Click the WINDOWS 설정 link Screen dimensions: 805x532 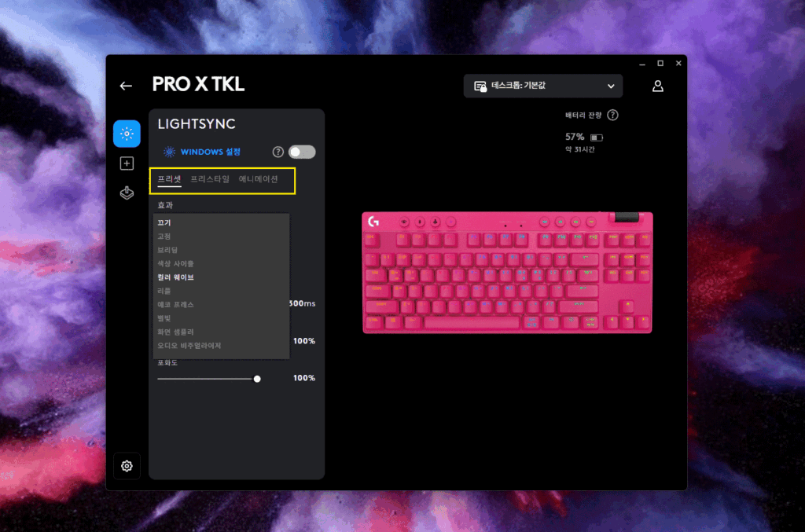tap(210, 152)
